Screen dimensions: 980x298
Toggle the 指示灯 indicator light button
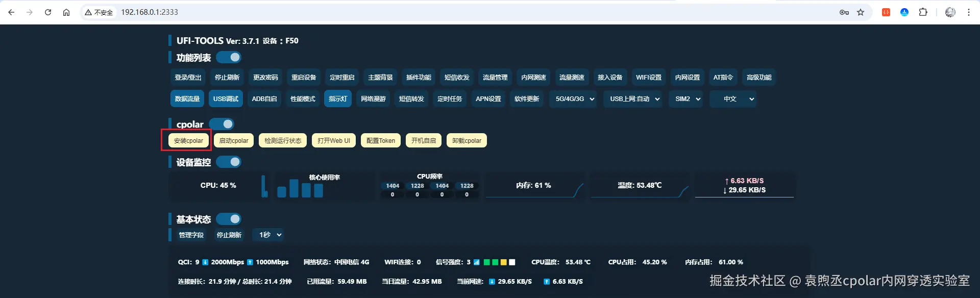[x=337, y=98]
